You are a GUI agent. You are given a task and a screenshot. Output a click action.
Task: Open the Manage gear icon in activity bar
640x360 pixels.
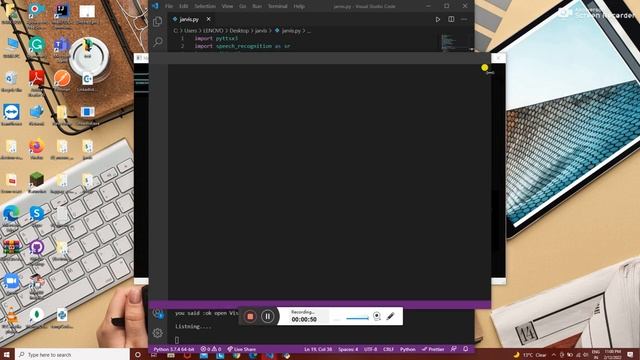tap(158, 333)
